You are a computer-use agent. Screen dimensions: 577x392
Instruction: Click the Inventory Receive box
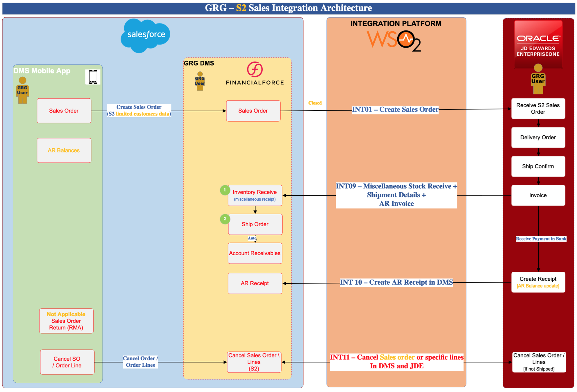[x=255, y=195]
